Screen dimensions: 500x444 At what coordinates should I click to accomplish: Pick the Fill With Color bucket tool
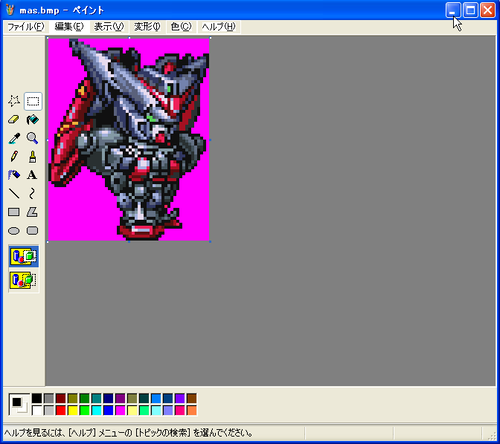(32, 119)
